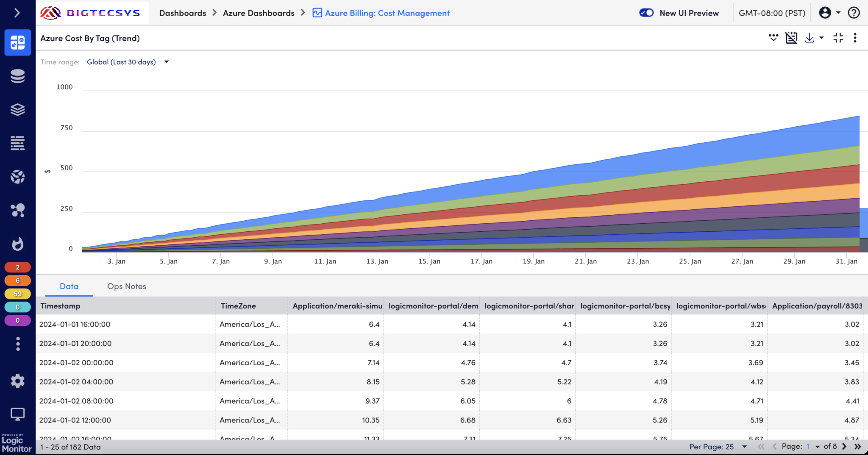Viewport: 868px width, 455px height.
Task: Click the Dashboards breadcrumb link
Action: tap(182, 13)
